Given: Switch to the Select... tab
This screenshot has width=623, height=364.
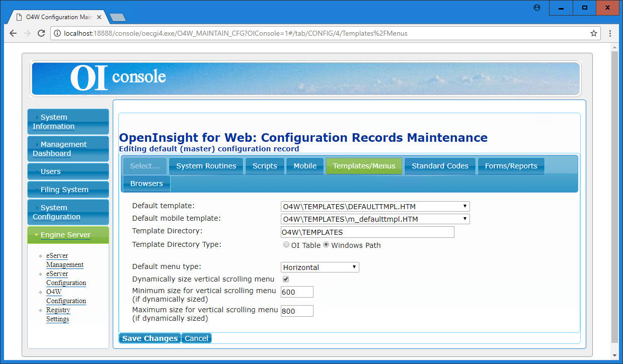Looking at the screenshot, I should 145,166.
